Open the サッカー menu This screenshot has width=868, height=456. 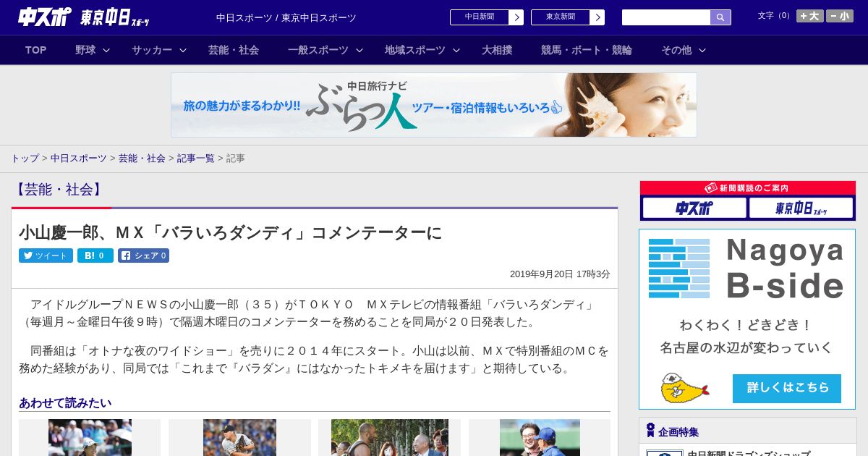(152, 50)
